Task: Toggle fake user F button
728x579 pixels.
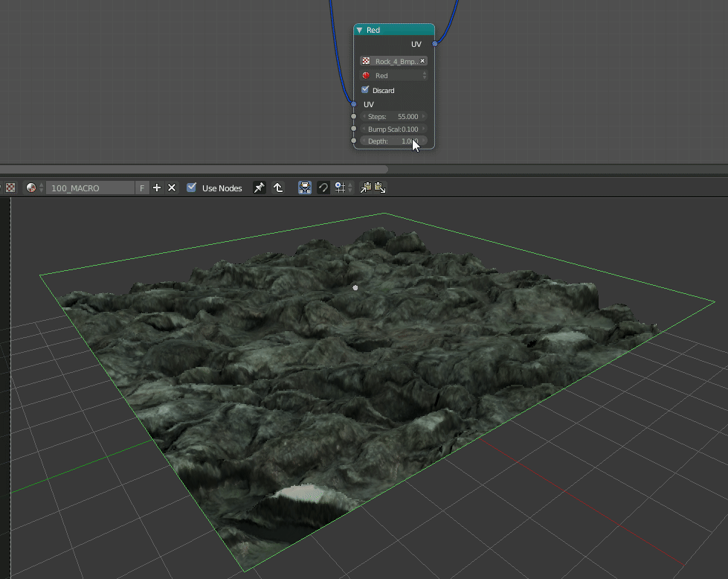Action: pyautogui.click(x=142, y=188)
